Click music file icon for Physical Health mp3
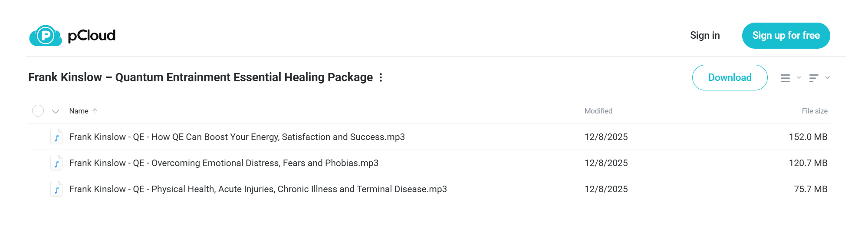 click(x=56, y=189)
